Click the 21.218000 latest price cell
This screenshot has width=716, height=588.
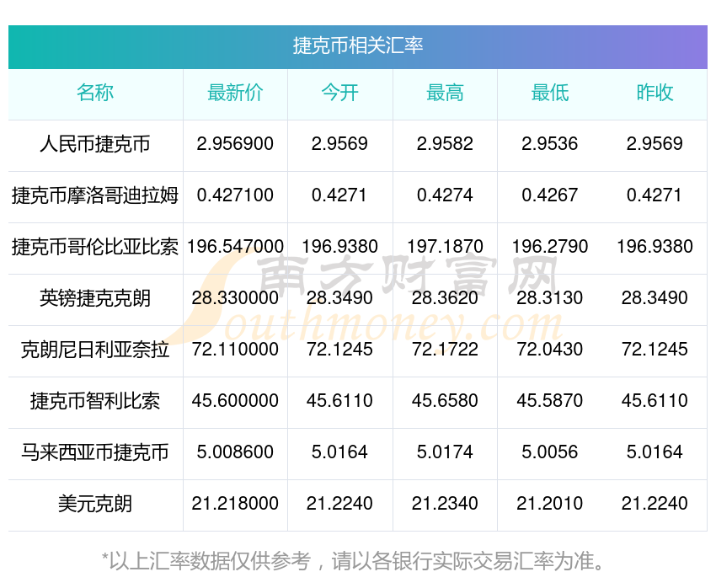tap(235, 504)
